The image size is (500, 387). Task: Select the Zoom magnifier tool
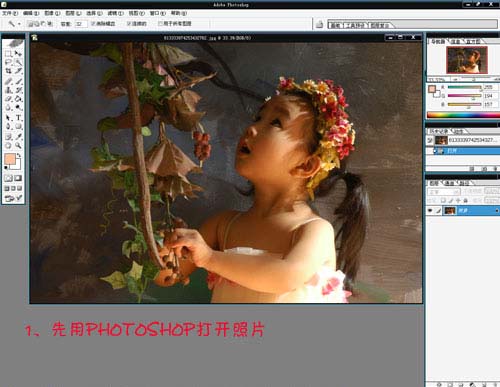coord(18,146)
